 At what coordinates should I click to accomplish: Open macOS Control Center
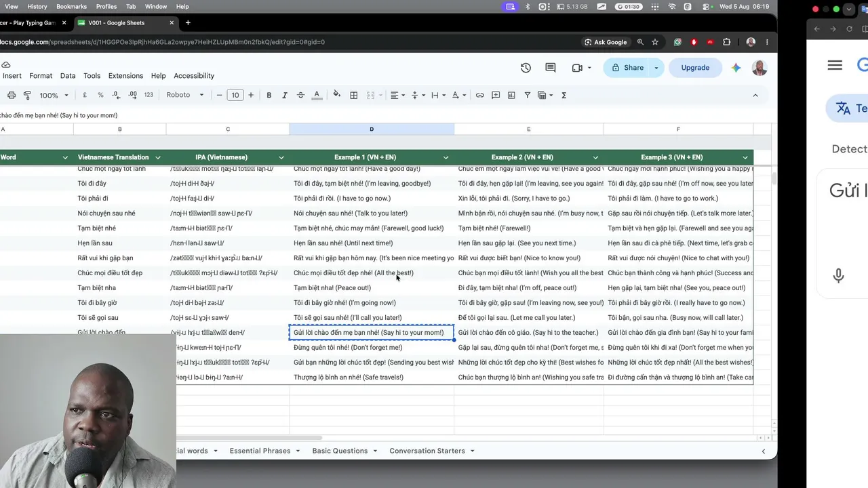coord(706,7)
